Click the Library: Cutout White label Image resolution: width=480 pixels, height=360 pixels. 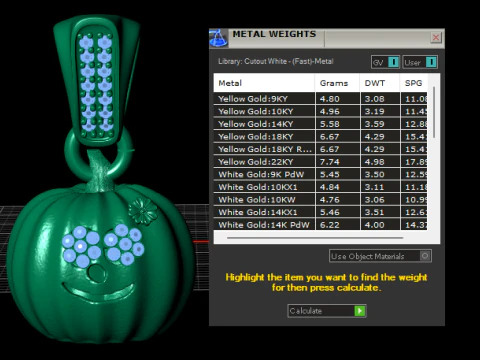click(276, 61)
